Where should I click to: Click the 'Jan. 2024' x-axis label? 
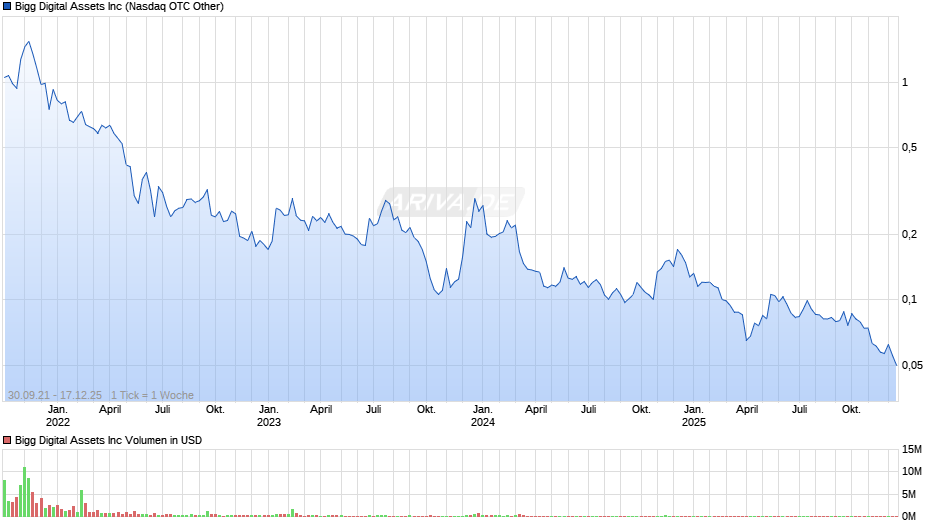(483, 416)
